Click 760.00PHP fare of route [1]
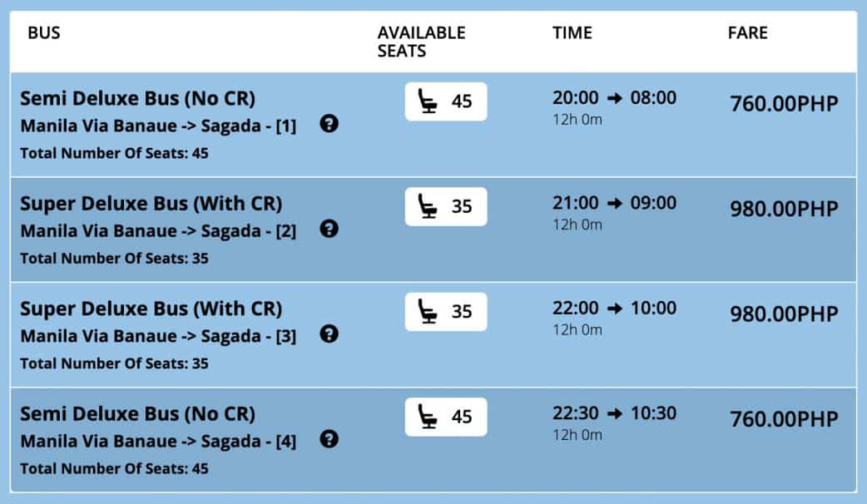 click(783, 105)
